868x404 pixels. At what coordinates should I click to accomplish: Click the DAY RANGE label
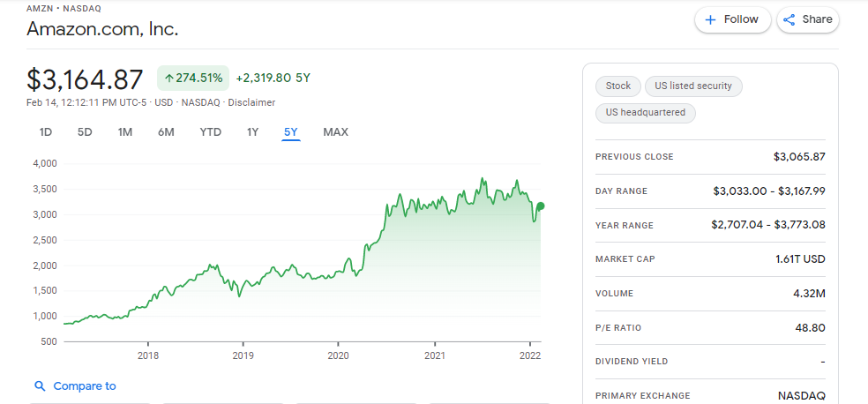point(621,191)
